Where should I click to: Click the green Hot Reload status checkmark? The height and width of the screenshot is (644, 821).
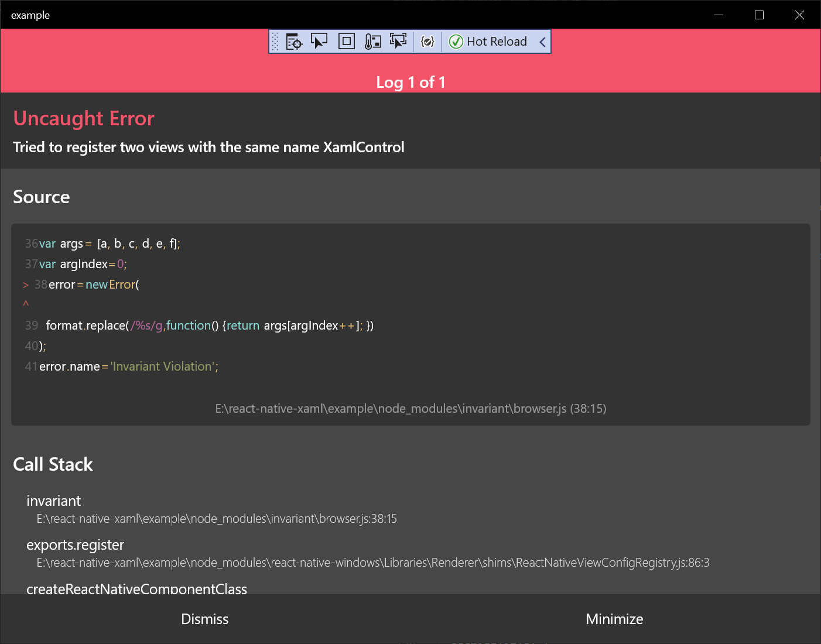point(456,41)
